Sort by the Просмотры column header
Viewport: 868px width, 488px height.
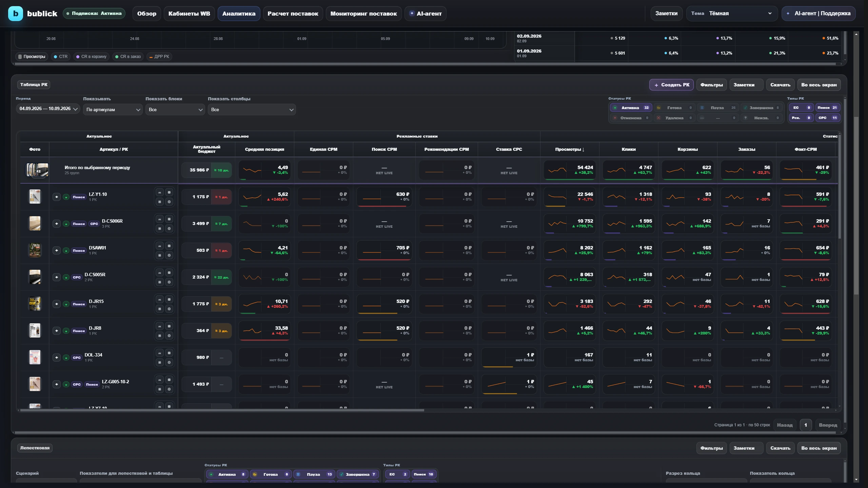569,149
